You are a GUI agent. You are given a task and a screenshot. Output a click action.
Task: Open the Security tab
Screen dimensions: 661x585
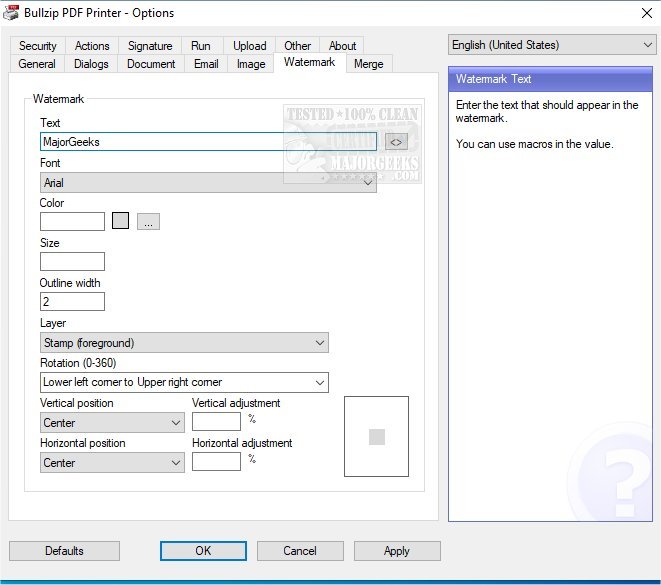38,46
